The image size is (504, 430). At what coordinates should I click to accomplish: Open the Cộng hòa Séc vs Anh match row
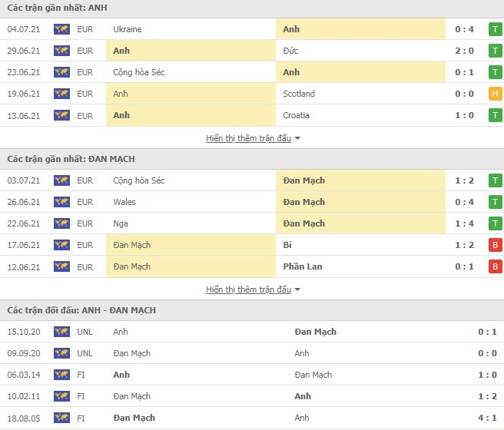[252, 72]
